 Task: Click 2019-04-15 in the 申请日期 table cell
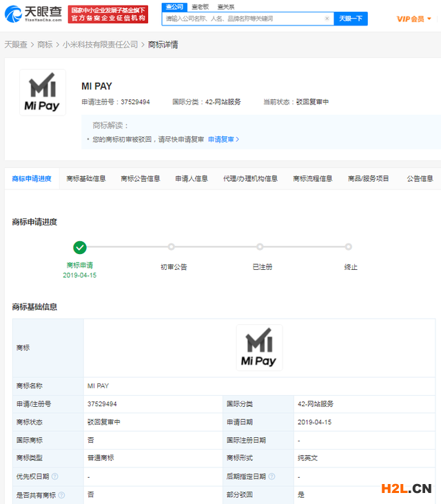314,422
